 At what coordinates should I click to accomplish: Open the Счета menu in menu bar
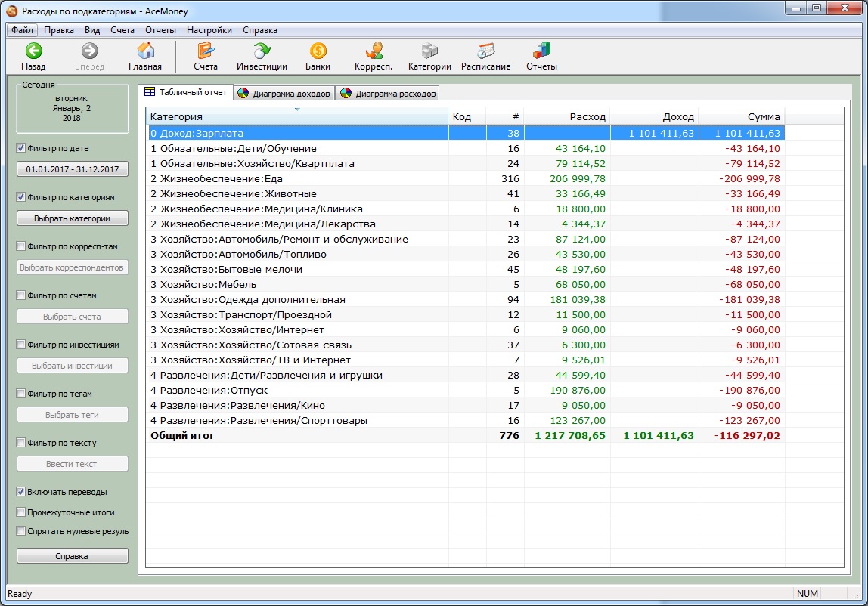point(122,30)
